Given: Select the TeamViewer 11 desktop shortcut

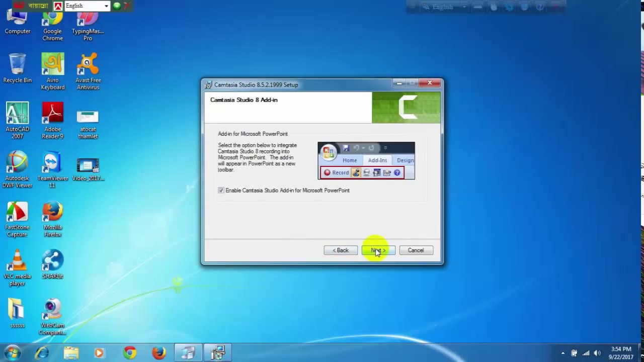Looking at the screenshot, I should coord(52,169).
